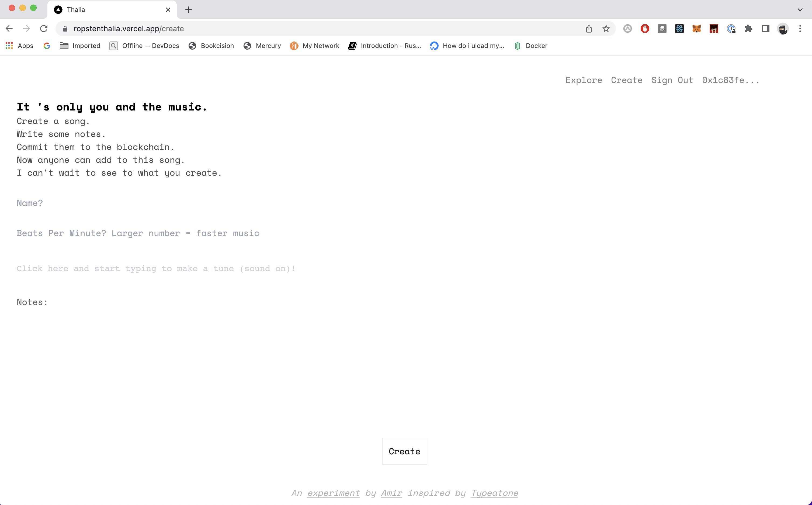Open the Imported bookmarks folder
This screenshot has height=505, width=812.
click(80, 46)
